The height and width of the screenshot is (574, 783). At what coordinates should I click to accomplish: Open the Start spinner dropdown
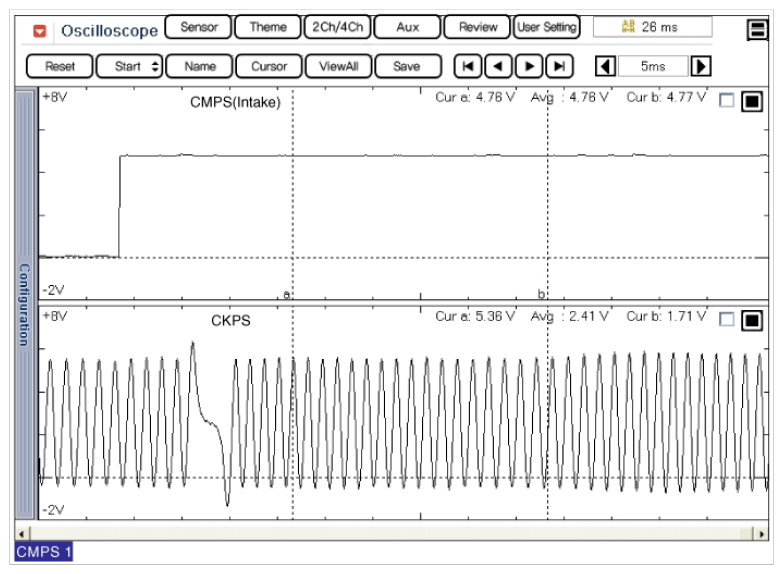[155, 67]
